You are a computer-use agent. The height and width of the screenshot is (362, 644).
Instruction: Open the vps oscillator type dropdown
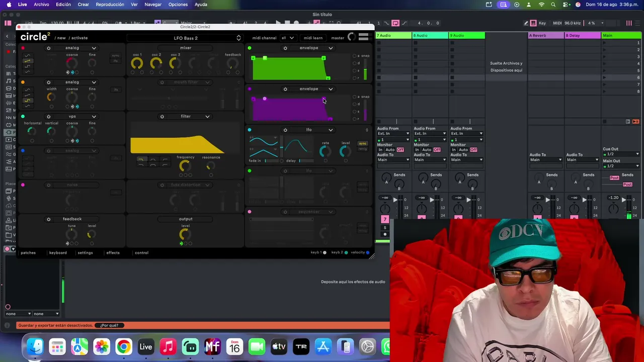[x=94, y=116]
